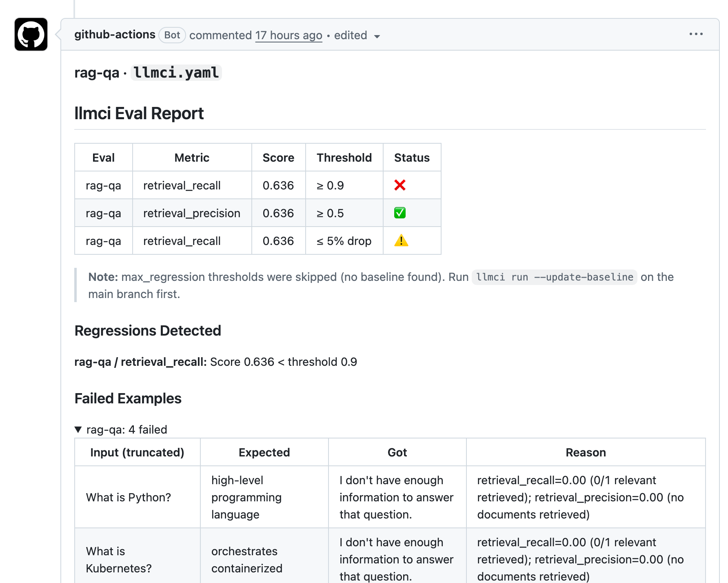Click the Threshold column header

point(344,158)
